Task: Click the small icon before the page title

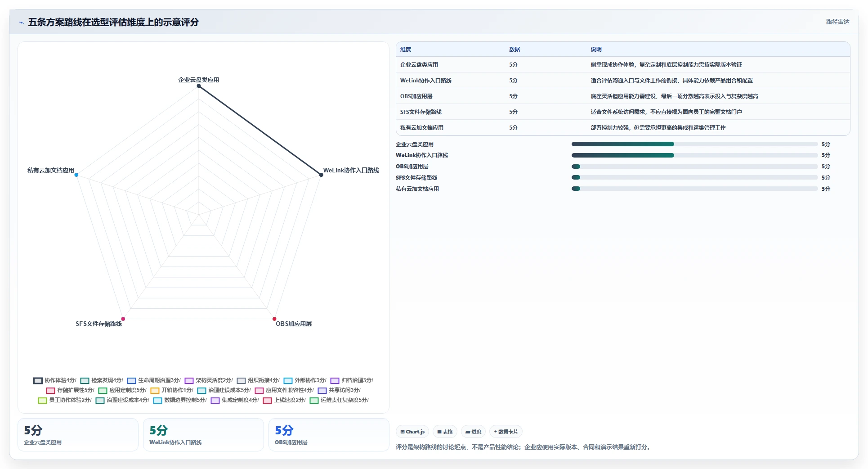Action: click(x=21, y=23)
